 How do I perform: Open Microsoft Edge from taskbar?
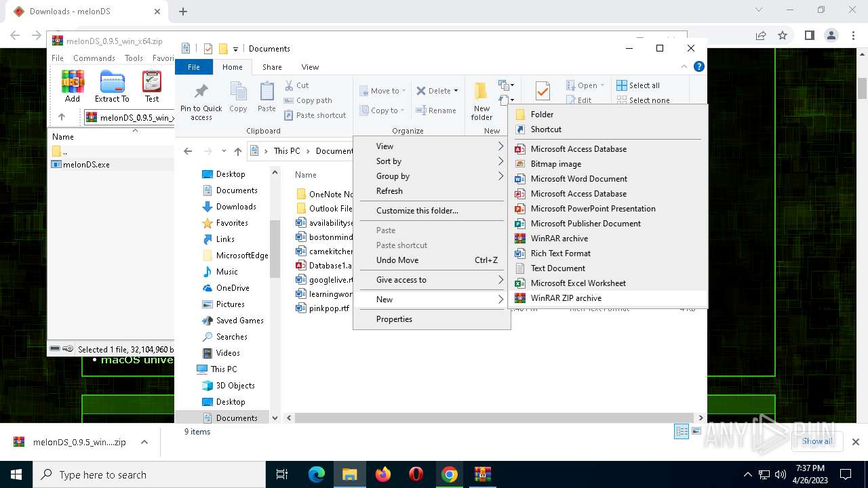click(317, 474)
